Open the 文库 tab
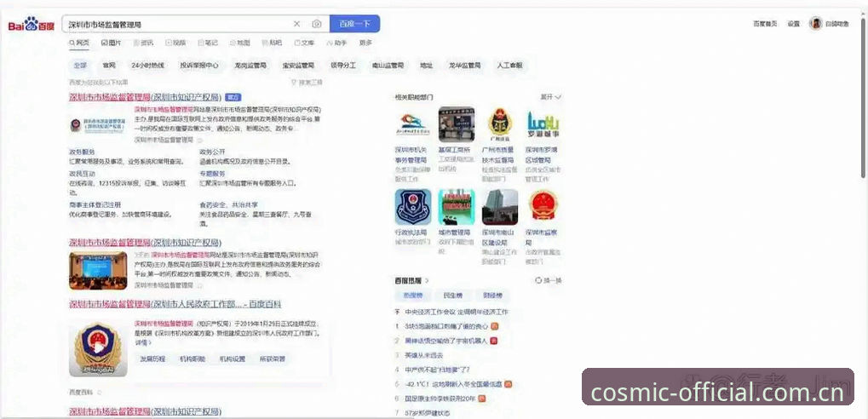 tap(304, 43)
